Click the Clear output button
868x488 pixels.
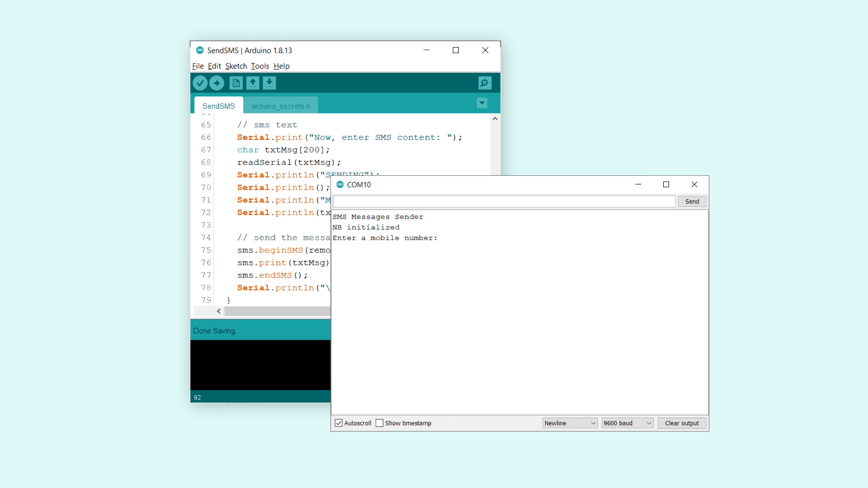(682, 423)
